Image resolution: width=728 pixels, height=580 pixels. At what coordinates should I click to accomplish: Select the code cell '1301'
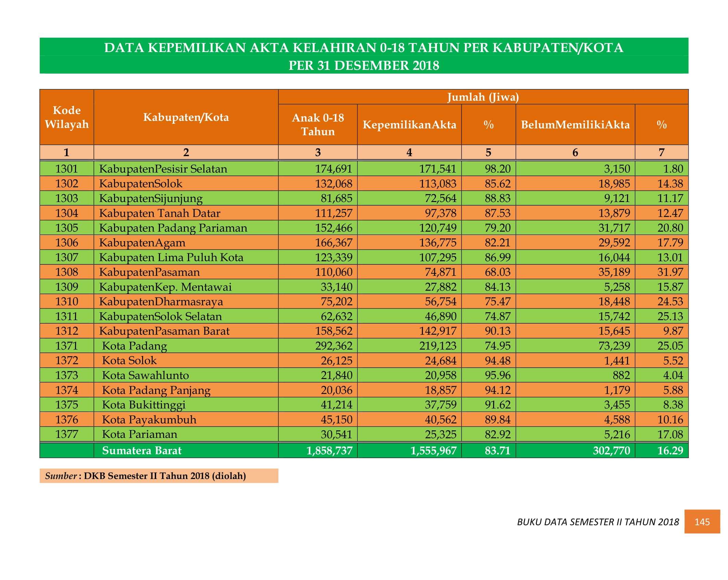pos(67,169)
